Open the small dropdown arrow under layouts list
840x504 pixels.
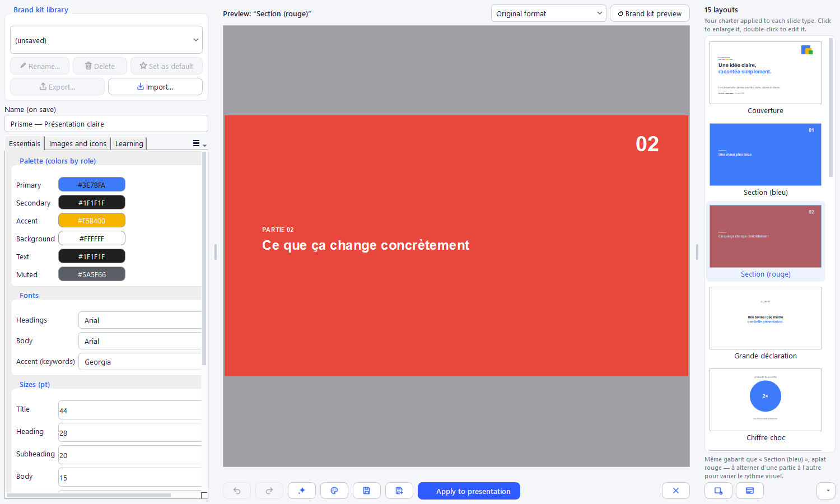(x=826, y=491)
